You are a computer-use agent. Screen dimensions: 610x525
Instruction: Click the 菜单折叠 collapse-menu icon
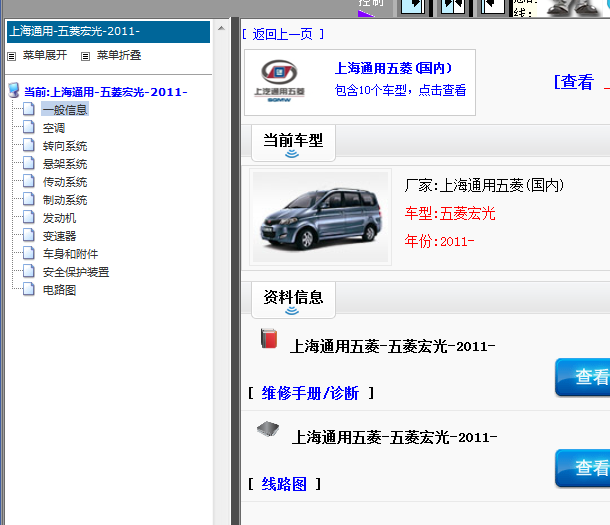click(x=85, y=56)
